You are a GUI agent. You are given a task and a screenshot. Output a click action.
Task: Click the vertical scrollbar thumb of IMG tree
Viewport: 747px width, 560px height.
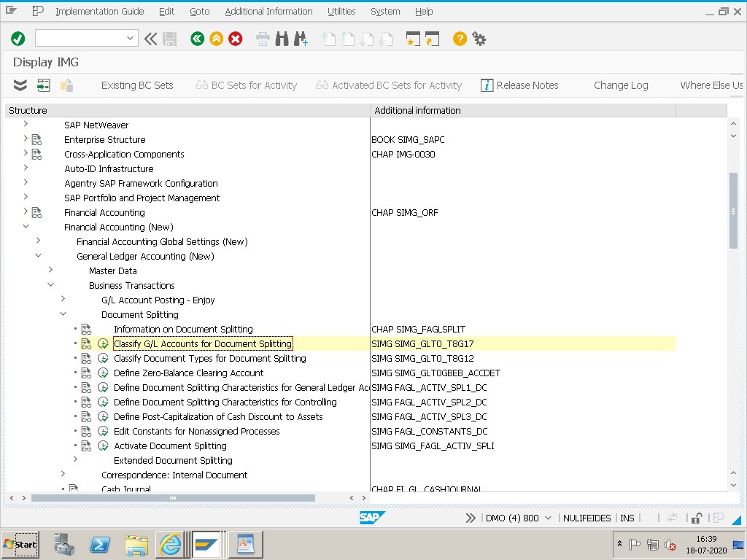click(733, 211)
